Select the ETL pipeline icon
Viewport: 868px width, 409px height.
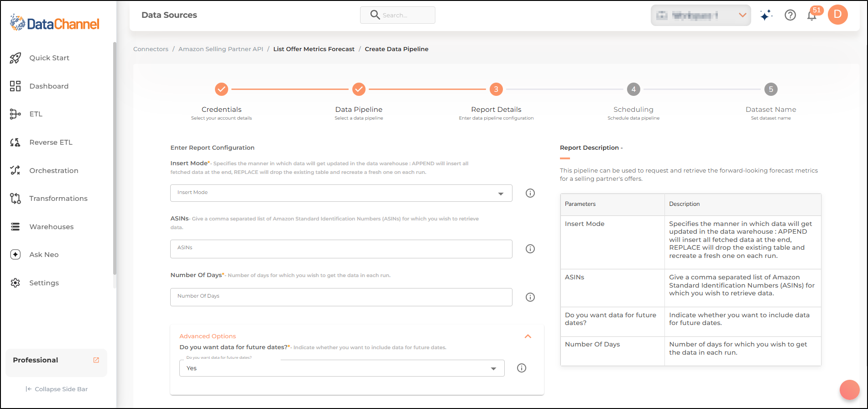pyautogui.click(x=16, y=114)
